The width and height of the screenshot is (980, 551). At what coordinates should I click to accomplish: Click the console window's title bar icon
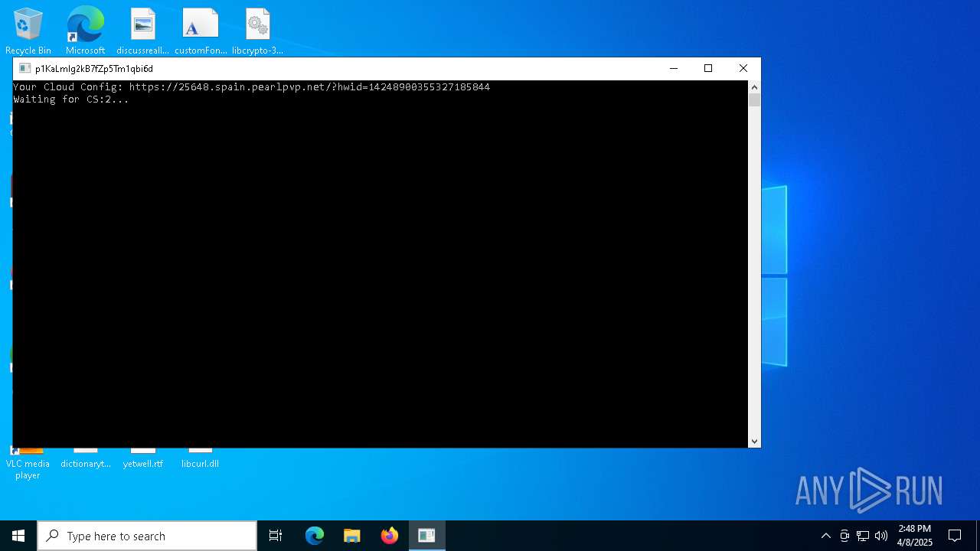24,69
